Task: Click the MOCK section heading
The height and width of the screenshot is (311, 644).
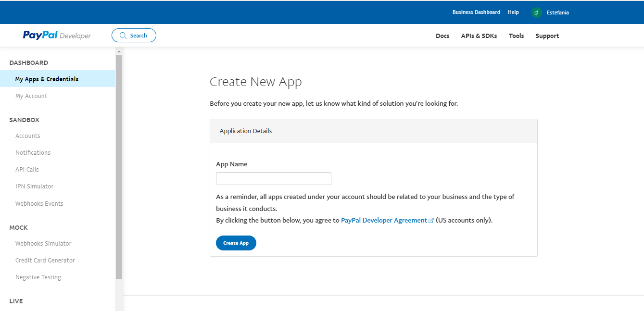Action: (x=19, y=228)
